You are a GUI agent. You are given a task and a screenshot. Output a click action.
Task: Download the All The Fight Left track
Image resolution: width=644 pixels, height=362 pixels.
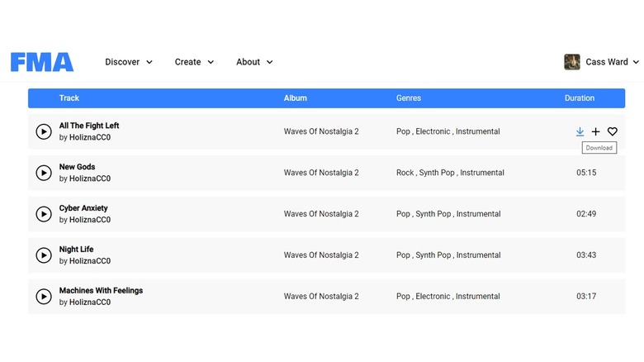coord(580,131)
